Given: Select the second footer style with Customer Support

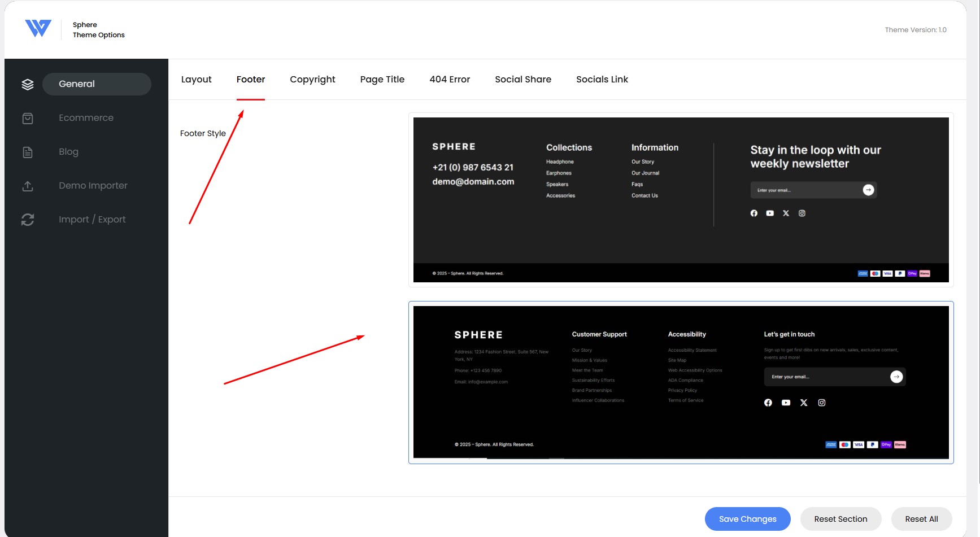Looking at the screenshot, I should pos(681,382).
